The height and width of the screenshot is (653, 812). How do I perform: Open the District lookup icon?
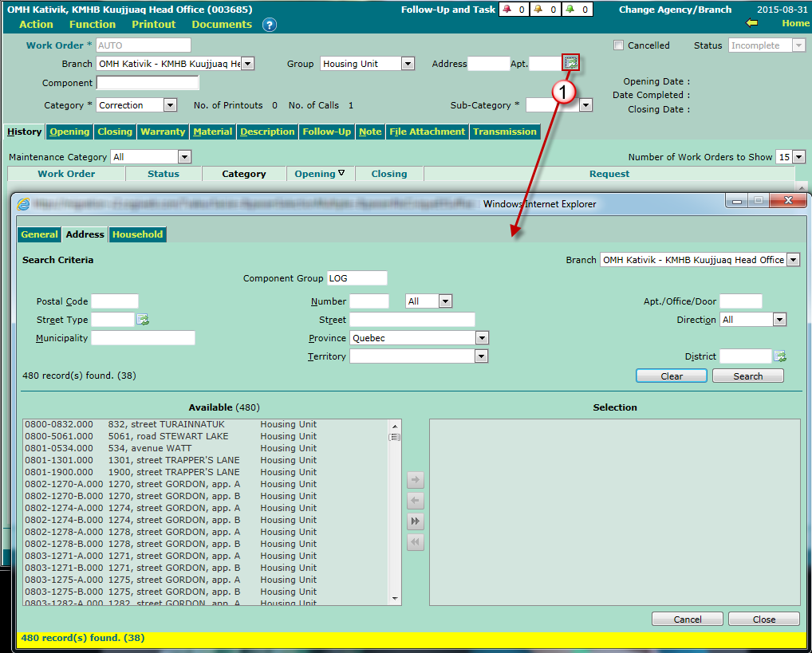click(780, 356)
